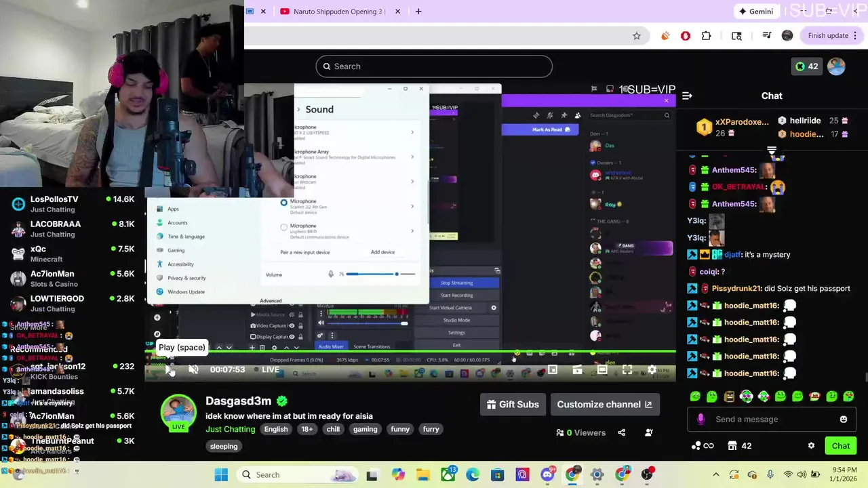Send the message with the Chat button
The width and height of the screenshot is (868, 488).
coord(841,446)
